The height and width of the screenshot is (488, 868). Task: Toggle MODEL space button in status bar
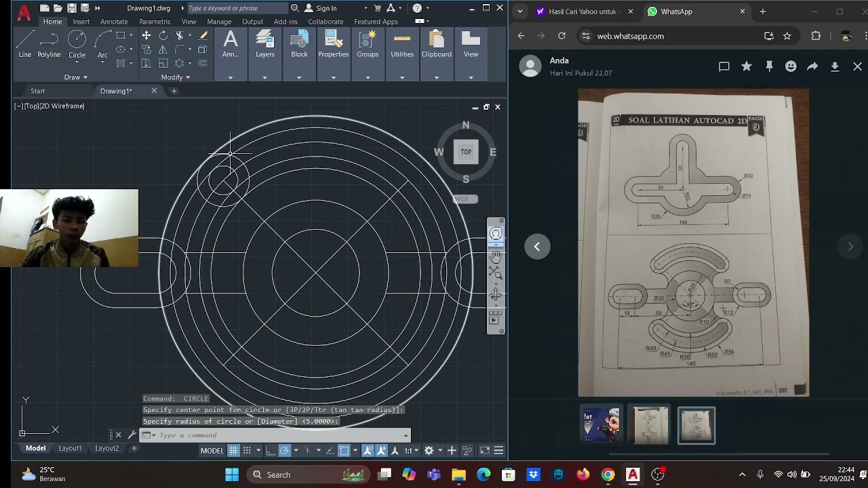(212, 451)
